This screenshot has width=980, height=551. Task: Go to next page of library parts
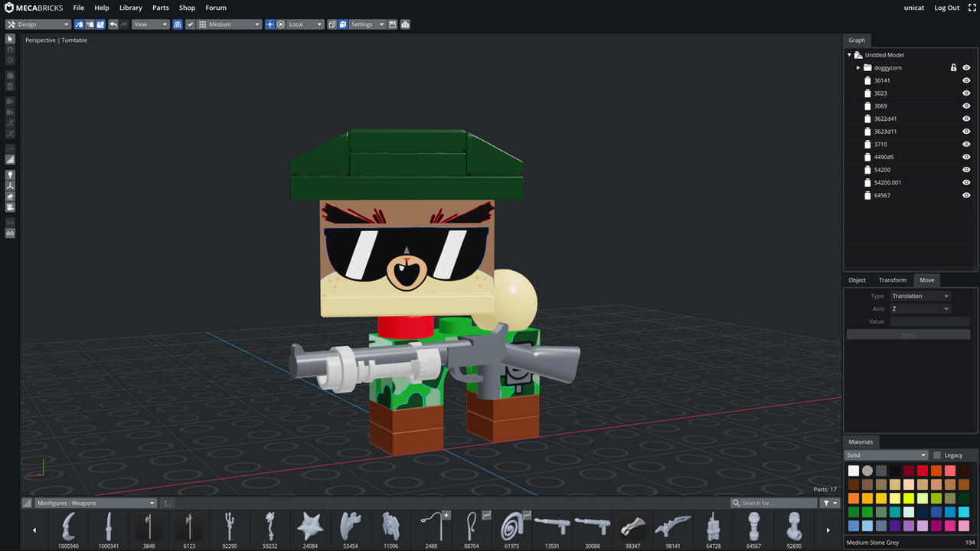[x=828, y=530]
